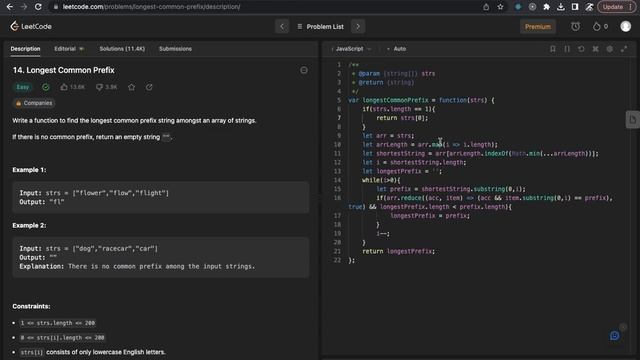Switch to the Editorial tab
This screenshot has width=640, height=360.
pyautogui.click(x=69, y=49)
